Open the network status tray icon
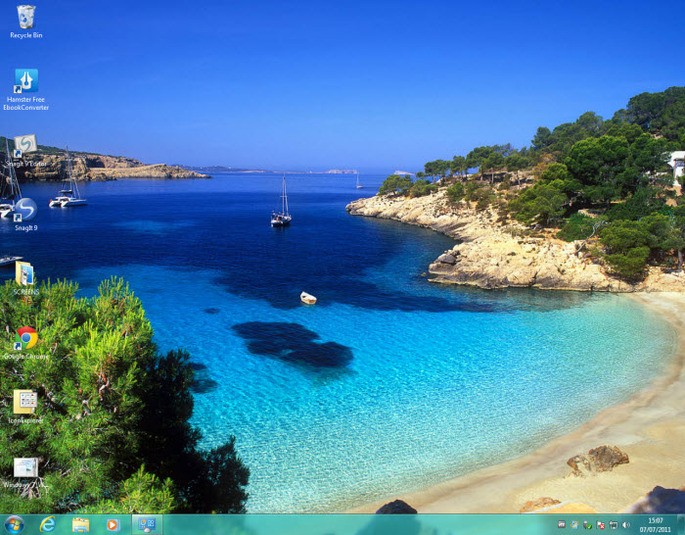 pyautogui.click(x=614, y=525)
